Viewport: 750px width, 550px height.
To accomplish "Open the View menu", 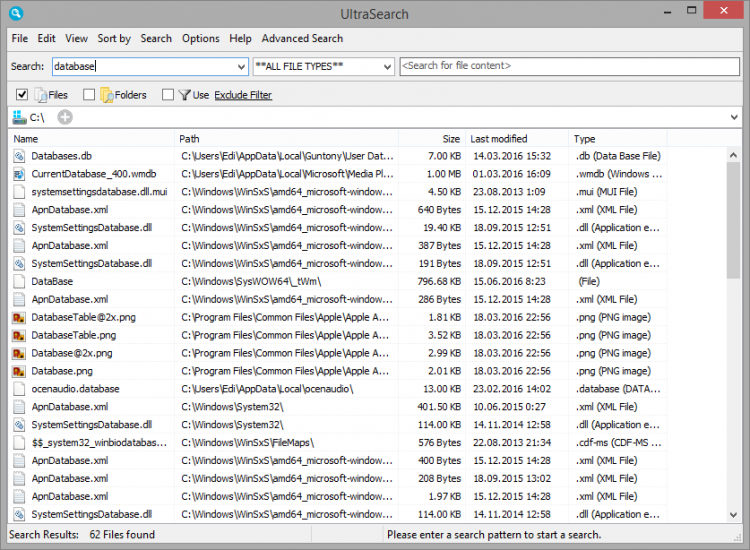I will (77, 38).
